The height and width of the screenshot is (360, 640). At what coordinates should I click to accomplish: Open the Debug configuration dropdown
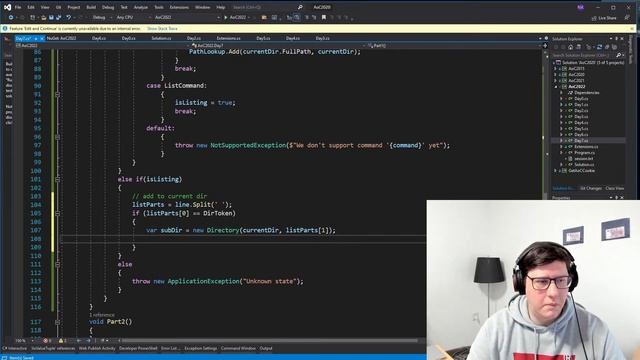pos(101,18)
